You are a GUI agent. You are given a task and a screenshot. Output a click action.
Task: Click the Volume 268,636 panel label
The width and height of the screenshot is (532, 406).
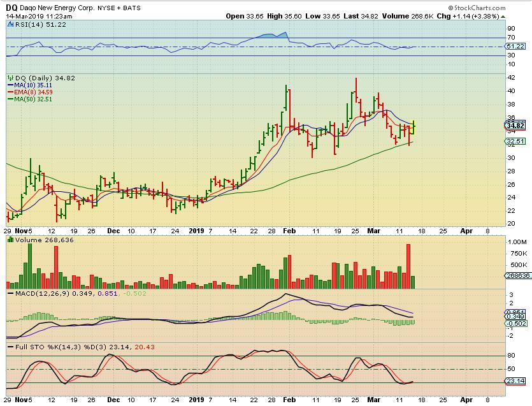pyautogui.click(x=44, y=240)
